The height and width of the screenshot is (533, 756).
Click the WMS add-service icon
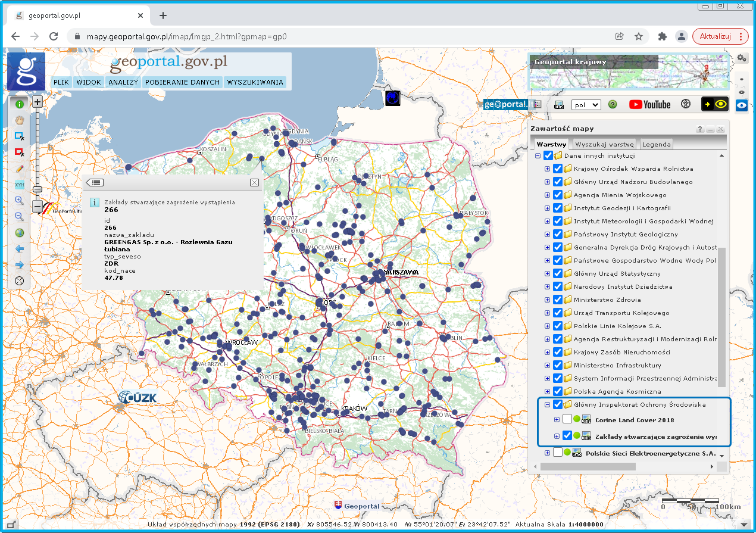[559, 105]
